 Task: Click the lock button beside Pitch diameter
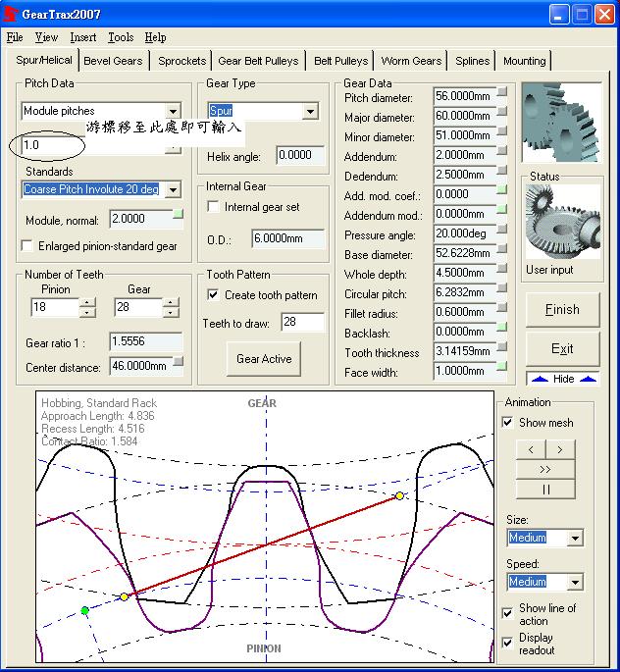pyautogui.click(x=501, y=91)
